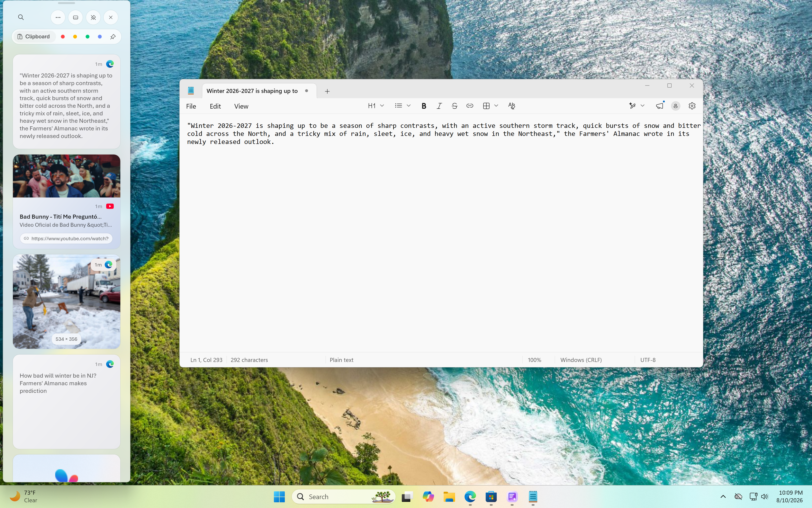Switch to the Winter 2026-2027 Notepad tab

(x=259, y=91)
